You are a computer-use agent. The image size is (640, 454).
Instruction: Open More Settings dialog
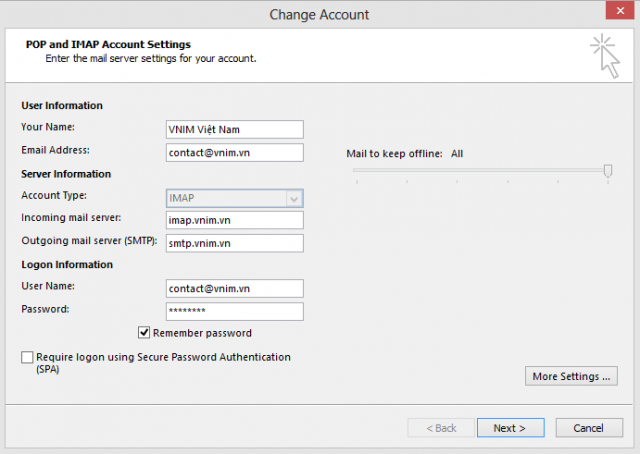coord(571,376)
